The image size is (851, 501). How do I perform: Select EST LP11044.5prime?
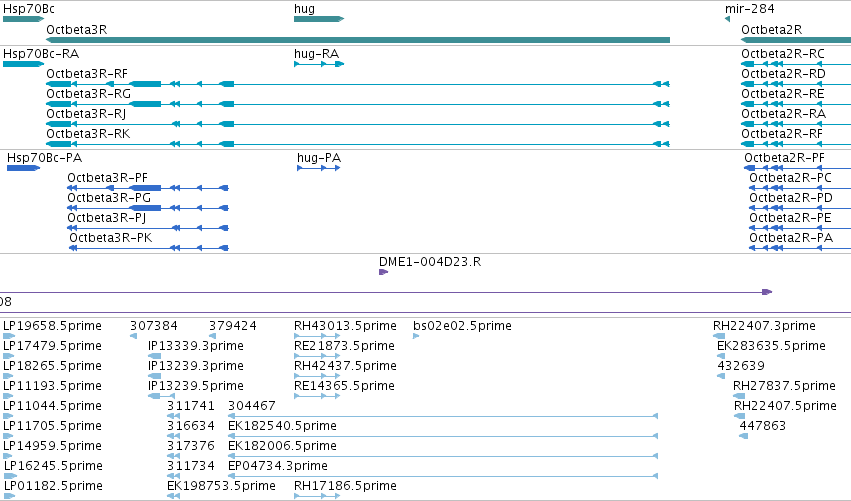(x=52, y=407)
